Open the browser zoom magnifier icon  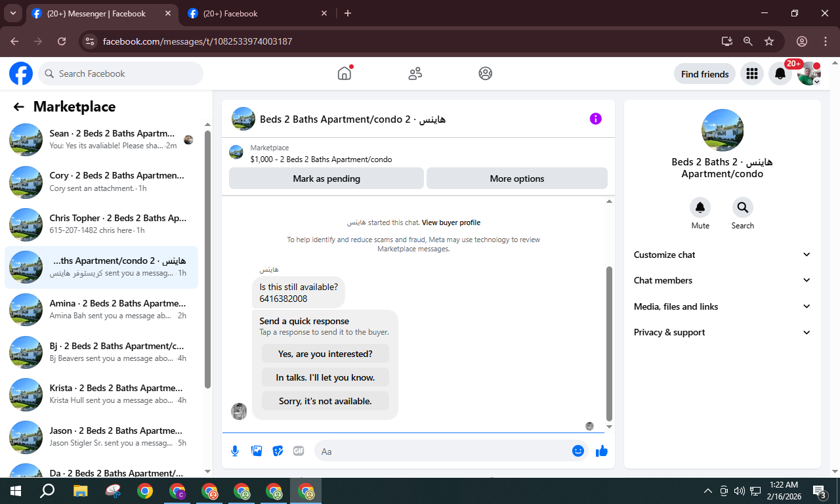pos(747,41)
